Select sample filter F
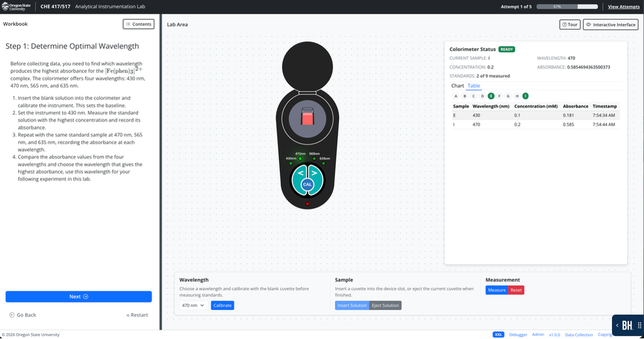The height and width of the screenshot is (339, 644). pyautogui.click(x=500, y=96)
